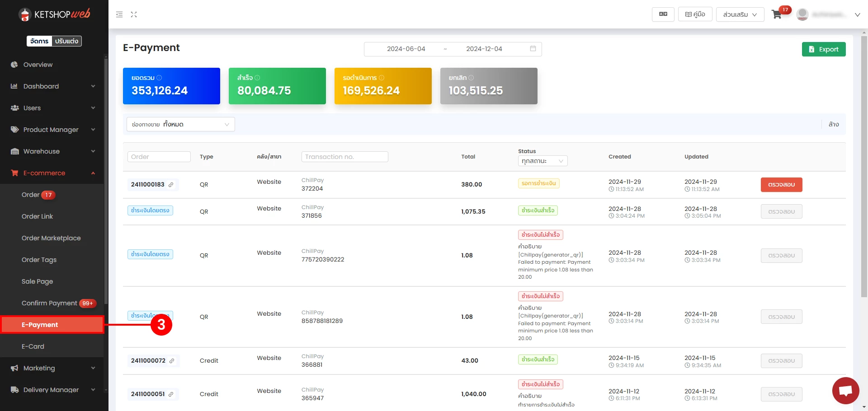The height and width of the screenshot is (411, 868).
Task: Click the E-commerce cart icon
Action: coord(14,173)
